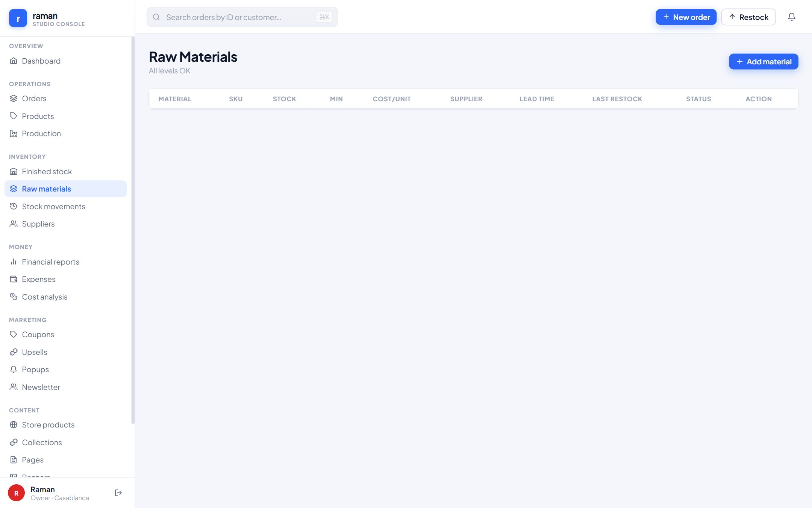Click the Pages document icon
Screen dimensions: 812x508
tap(14, 459)
